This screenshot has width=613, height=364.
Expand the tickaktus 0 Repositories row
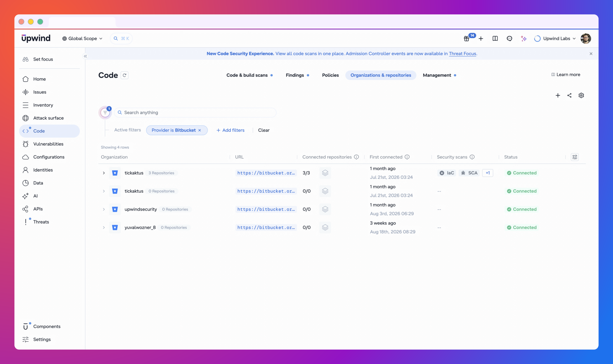click(x=104, y=191)
